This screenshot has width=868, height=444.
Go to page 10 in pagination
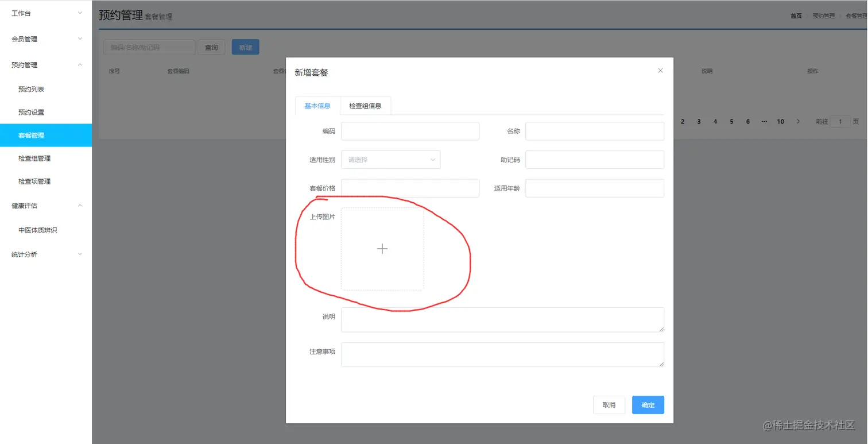(781, 121)
